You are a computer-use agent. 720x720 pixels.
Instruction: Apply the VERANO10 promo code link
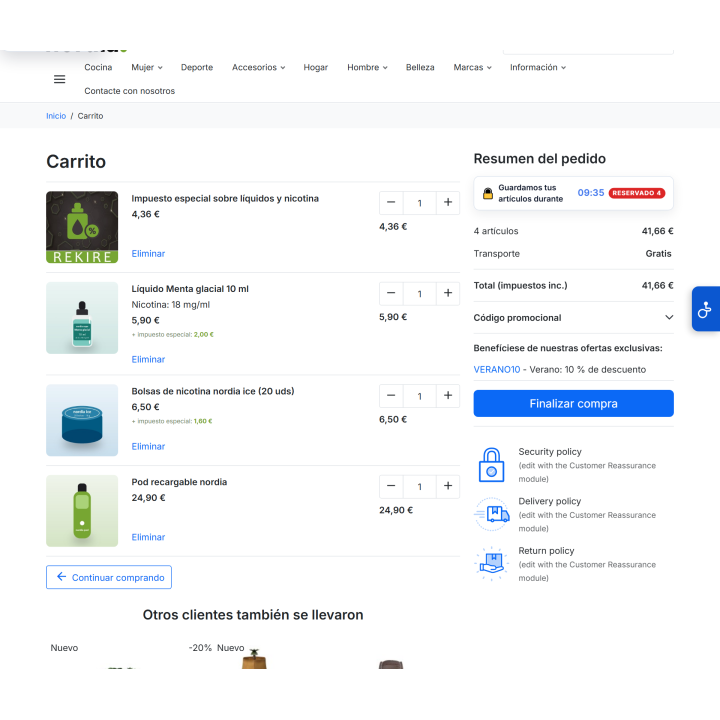pos(497,370)
